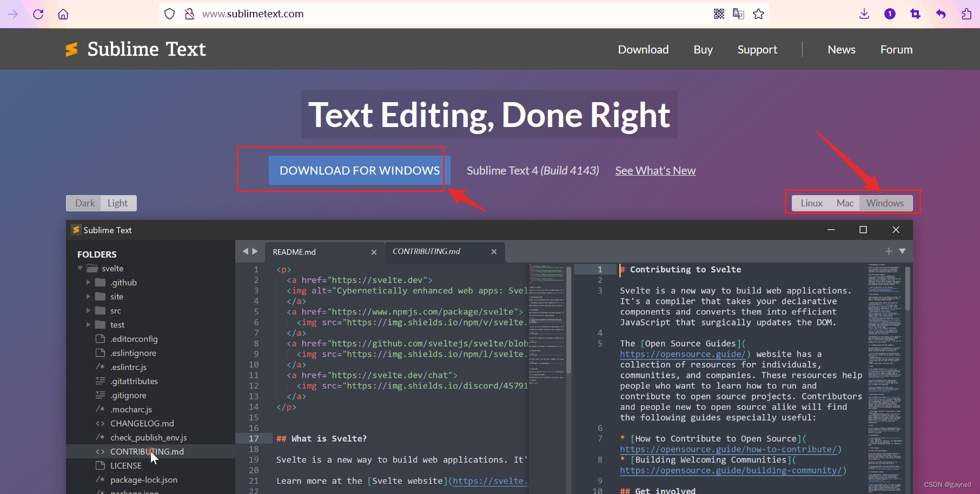Close the CONTRIBUTING.md tab

click(494, 252)
